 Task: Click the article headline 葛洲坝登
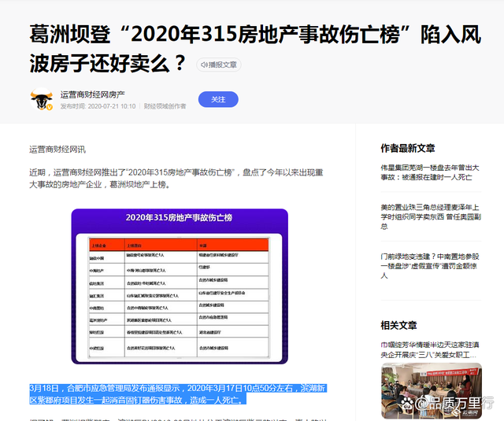(x=255, y=48)
